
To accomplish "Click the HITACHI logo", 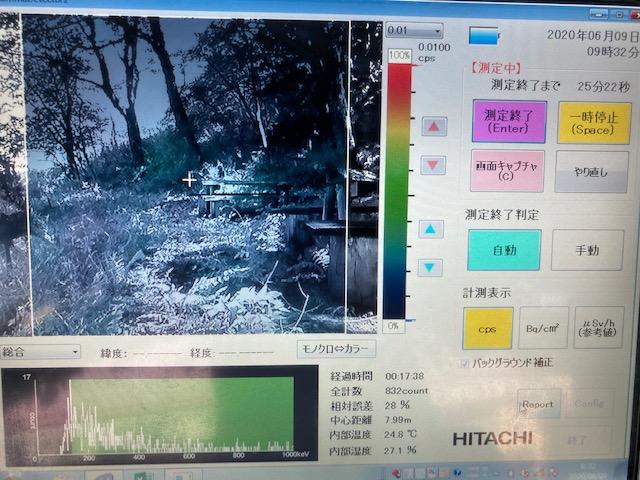I will tap(492, 439).
